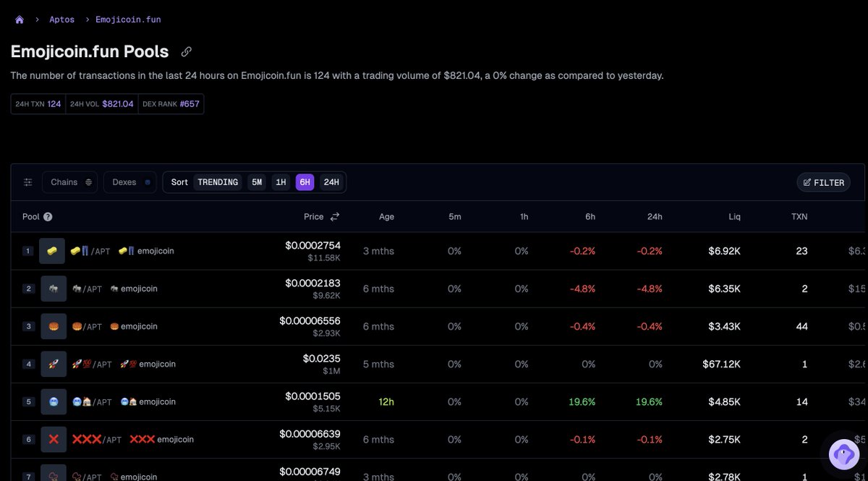Open the row 1 pool token thumbnail
Screen dimensions: 868x481
pos(52,251)
